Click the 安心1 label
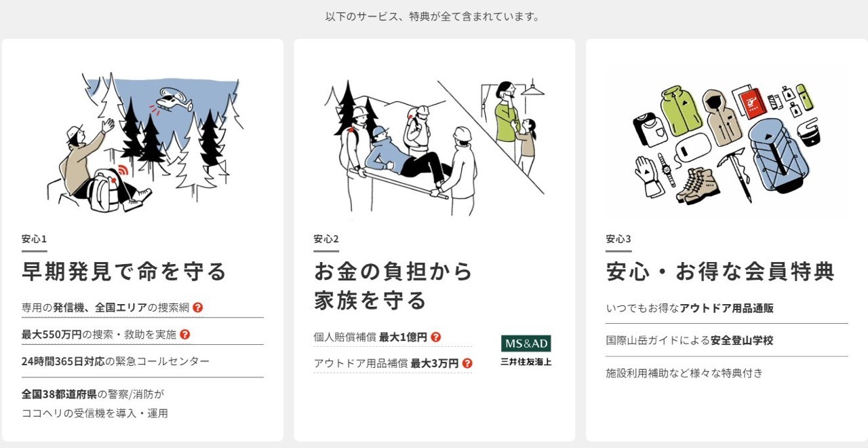The image size is (868, 448). (34, 239)
